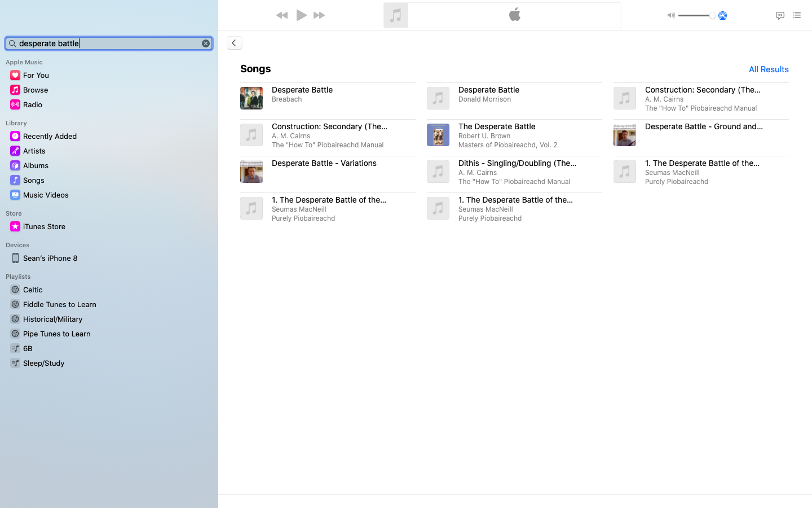This screenshot has width=812, height=508.
Task: Click Library sidebar section header
Action: coord(16,123)
